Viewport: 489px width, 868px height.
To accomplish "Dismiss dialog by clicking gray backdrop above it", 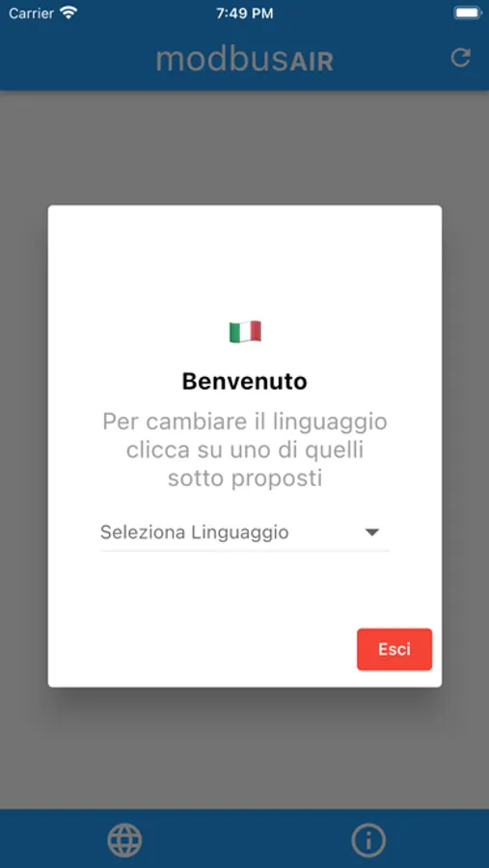I will [x=245, y=148].
